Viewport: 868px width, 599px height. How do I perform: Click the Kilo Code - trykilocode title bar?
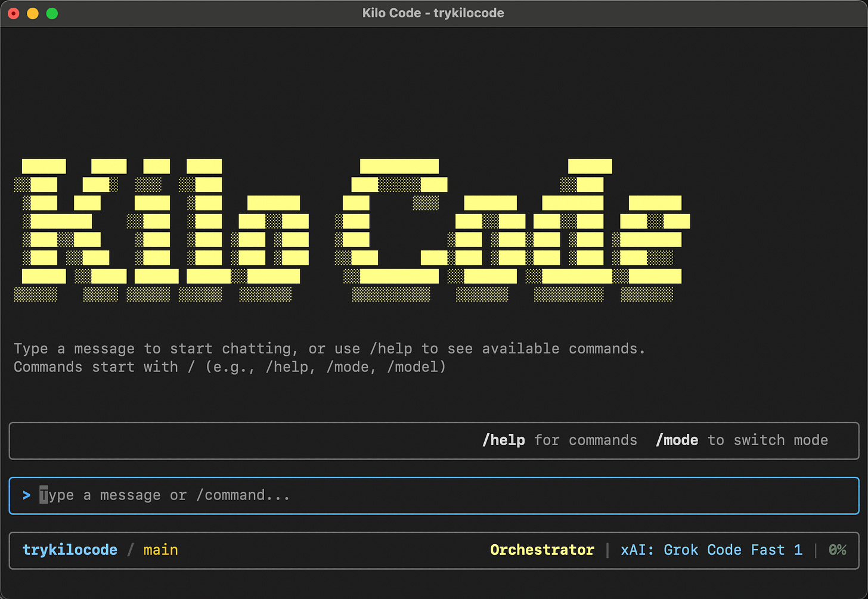[434, 13]
